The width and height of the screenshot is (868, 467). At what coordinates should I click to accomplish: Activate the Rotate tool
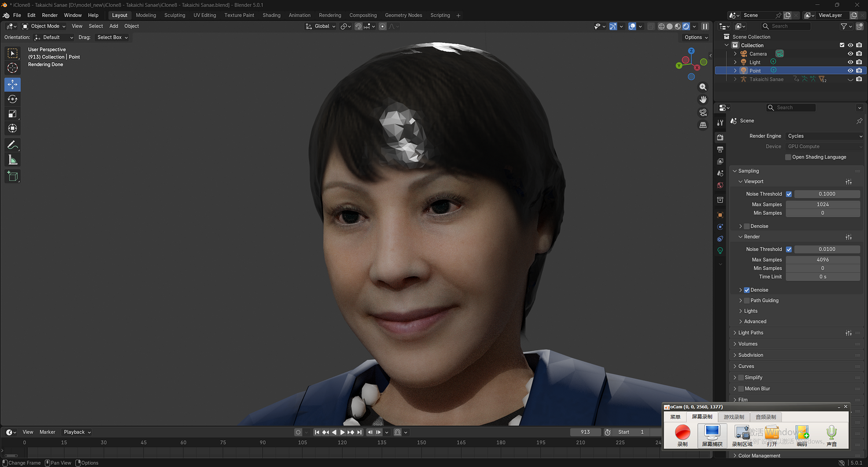13,99
